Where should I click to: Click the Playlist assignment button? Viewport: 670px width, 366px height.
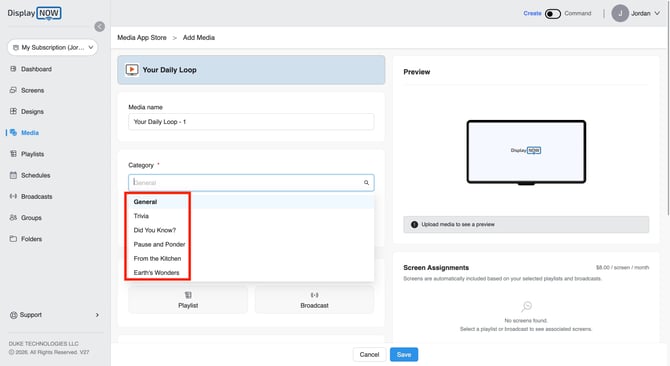click(x=188, y=300)
